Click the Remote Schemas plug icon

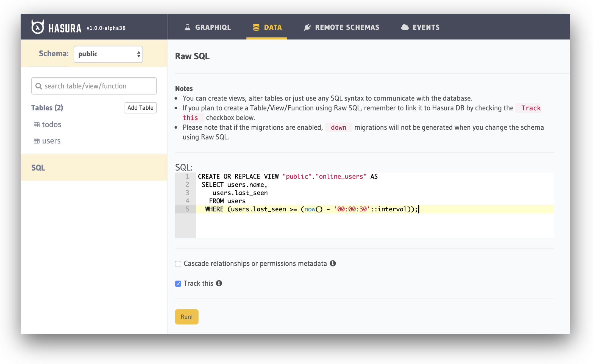(x=307, y=27)
